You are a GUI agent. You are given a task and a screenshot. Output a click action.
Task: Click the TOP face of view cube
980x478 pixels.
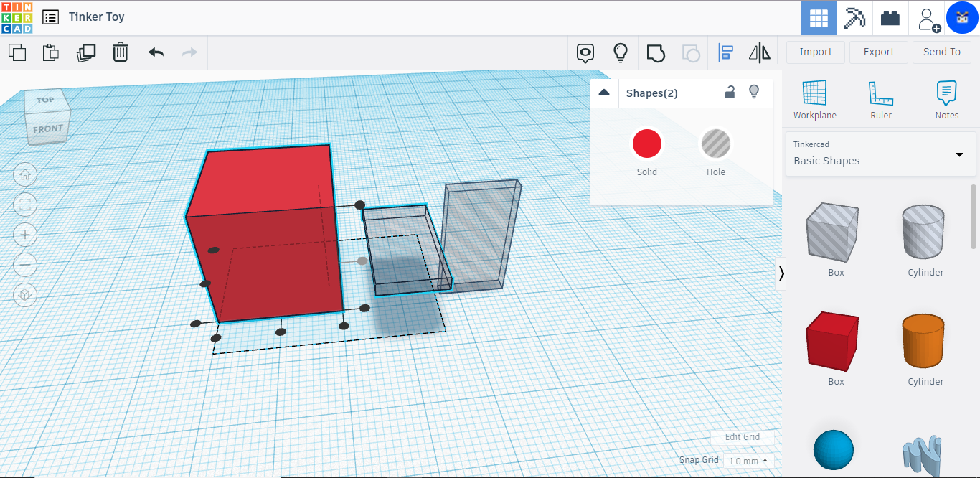coord(47,100)
